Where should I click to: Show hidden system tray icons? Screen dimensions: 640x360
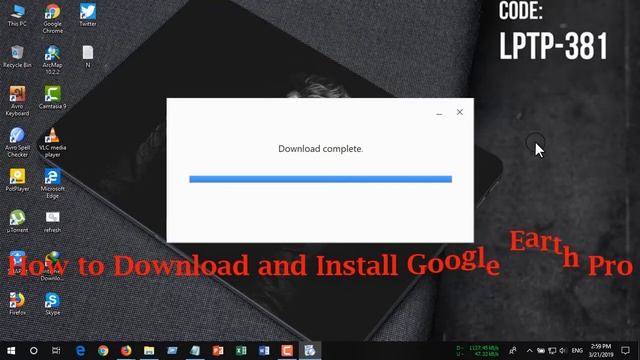tap(529, 351)
